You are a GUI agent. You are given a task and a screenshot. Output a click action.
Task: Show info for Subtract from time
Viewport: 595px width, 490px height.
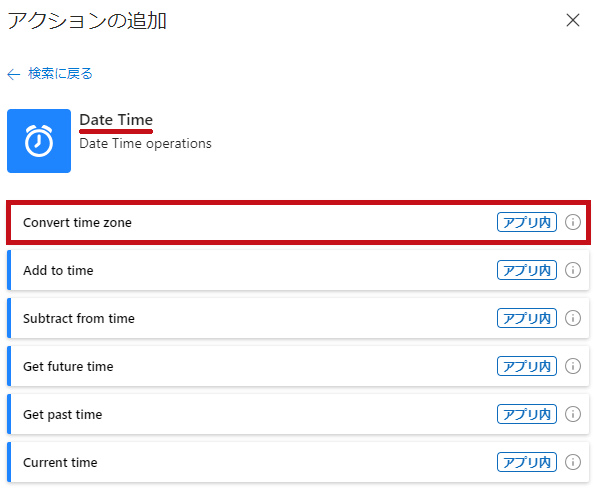tap(573, 318)
